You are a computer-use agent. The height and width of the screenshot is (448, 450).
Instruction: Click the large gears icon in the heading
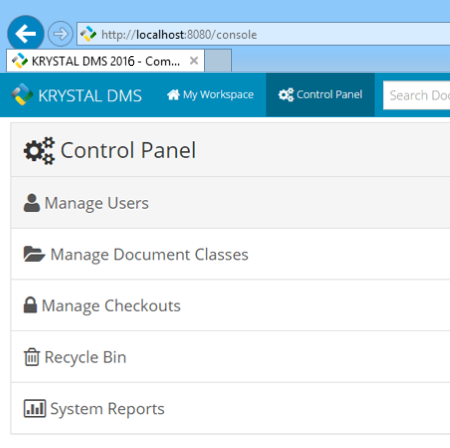point(39,151)
